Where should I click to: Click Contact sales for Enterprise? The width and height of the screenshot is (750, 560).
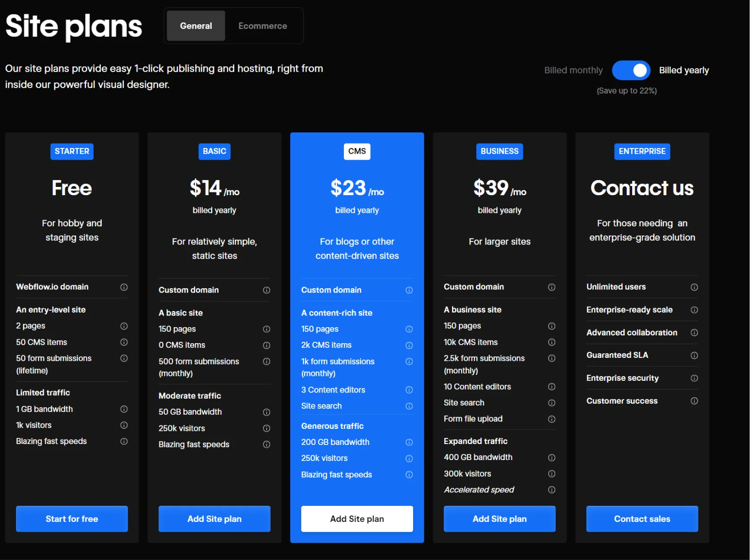coord(642,518)
